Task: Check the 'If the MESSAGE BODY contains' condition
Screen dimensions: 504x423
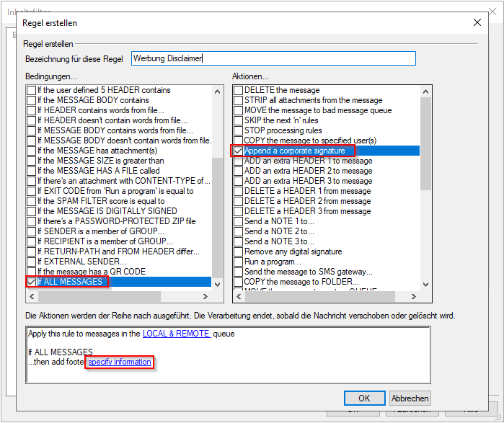Action: 32,100
